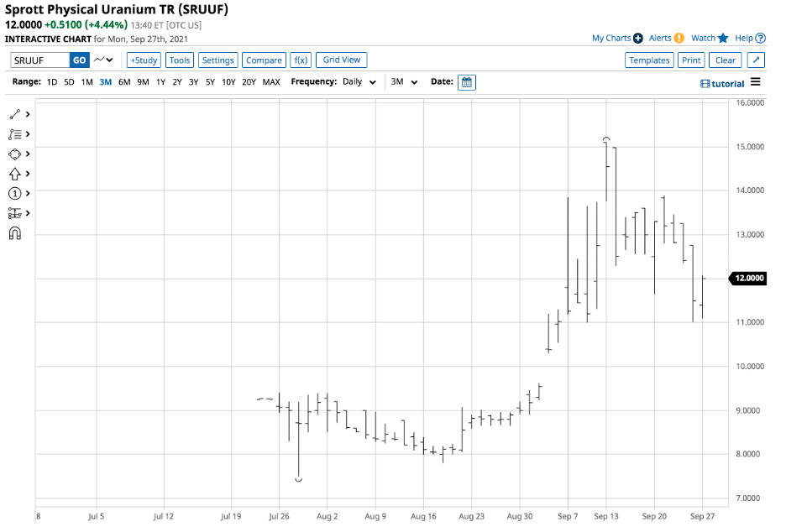Open chart Settings
Viewport: 786px width, 532px height.
point(218,60)
